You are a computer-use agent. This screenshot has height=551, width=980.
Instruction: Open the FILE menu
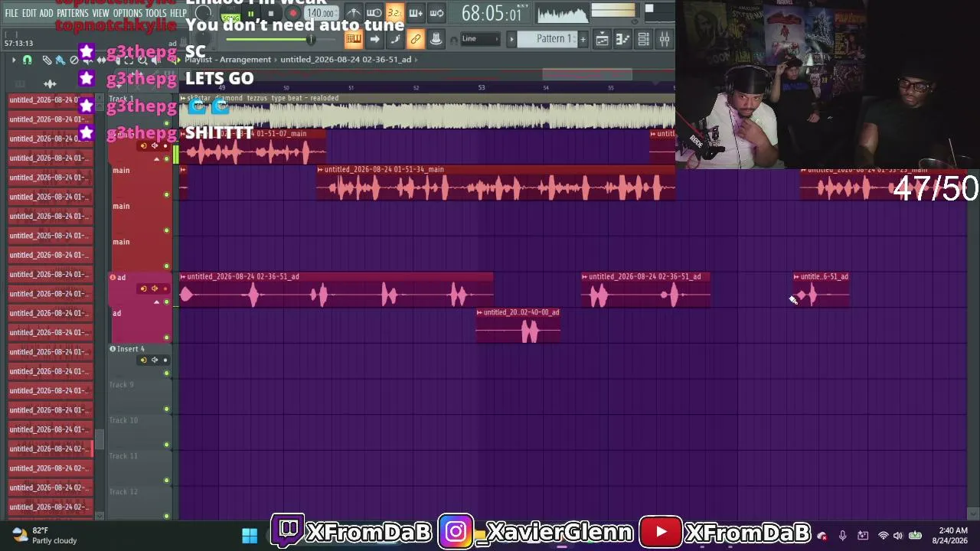click(11, 14)
